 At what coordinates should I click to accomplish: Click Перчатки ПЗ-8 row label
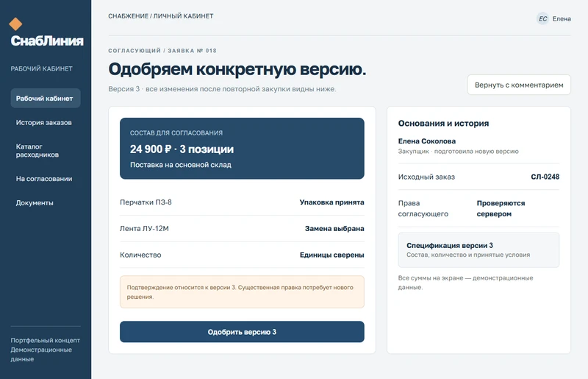tap(146, 202)
